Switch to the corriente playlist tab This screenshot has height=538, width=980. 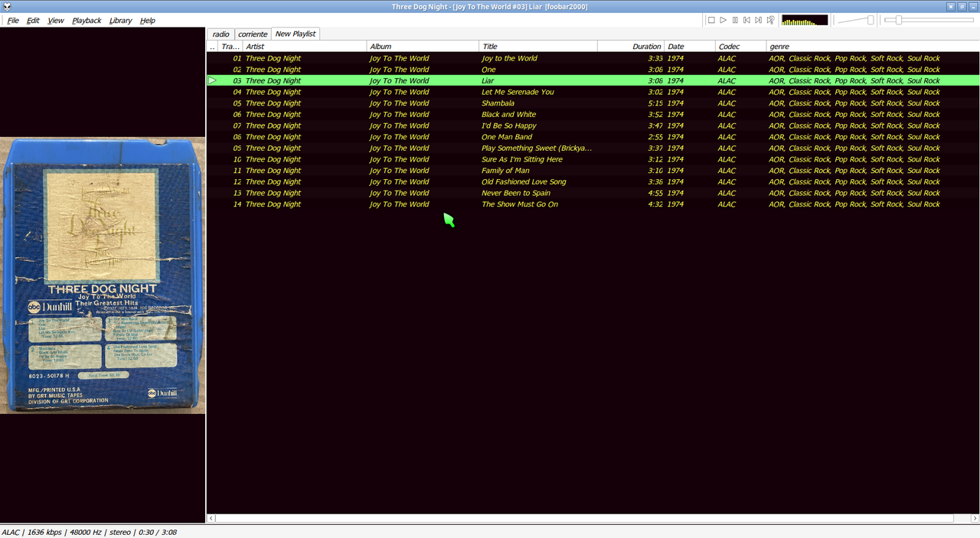coord(252,34)
